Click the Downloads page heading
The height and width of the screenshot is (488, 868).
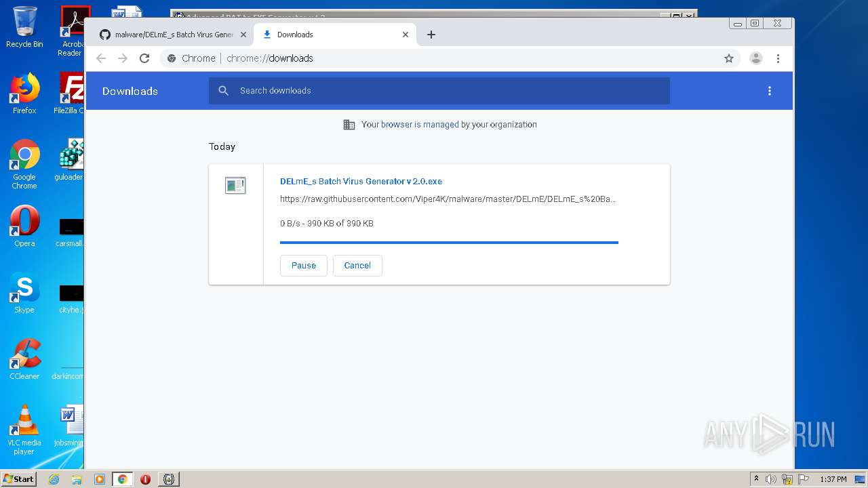(130, 91)
